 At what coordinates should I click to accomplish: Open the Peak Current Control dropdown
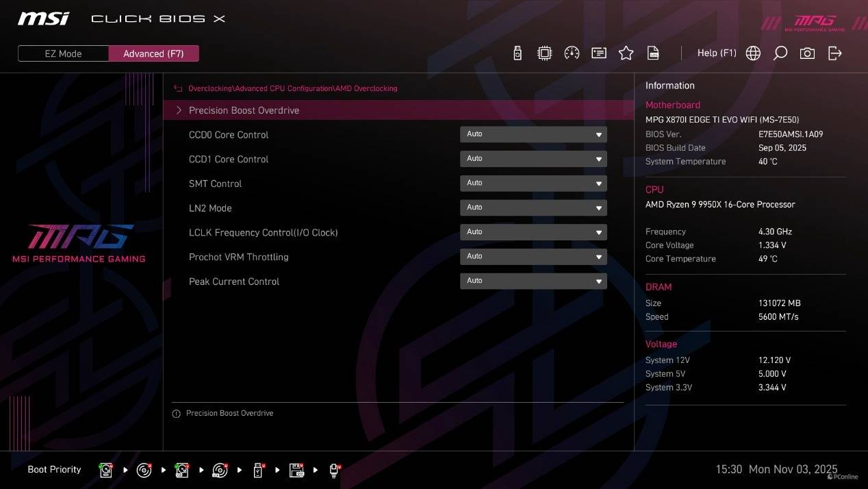(x=533, y=281)
